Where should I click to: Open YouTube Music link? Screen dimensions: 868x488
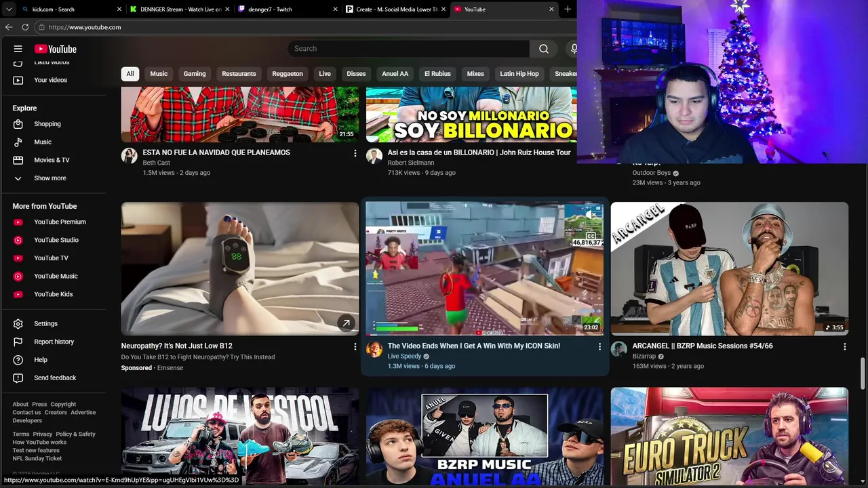54,277
